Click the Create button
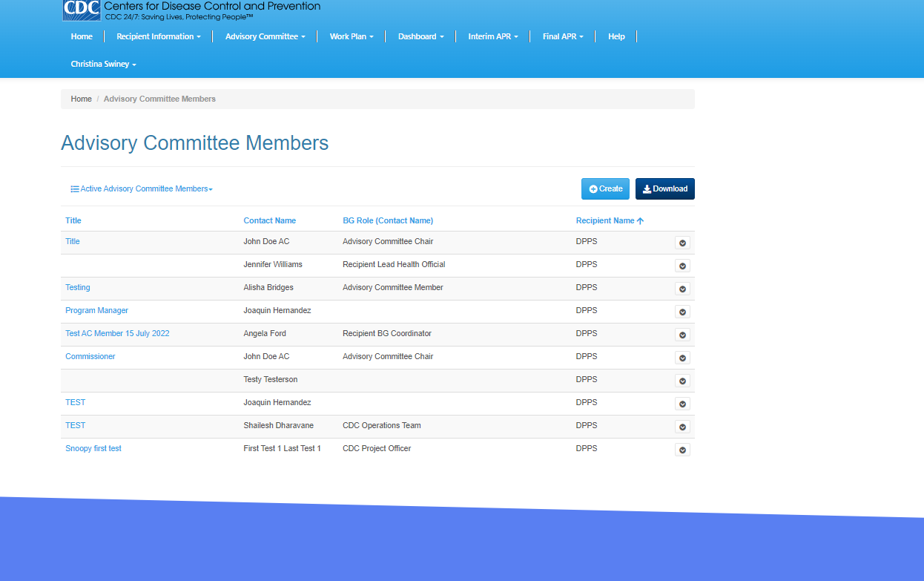Screen dimensions: 924x581 (x=605, y=189)
